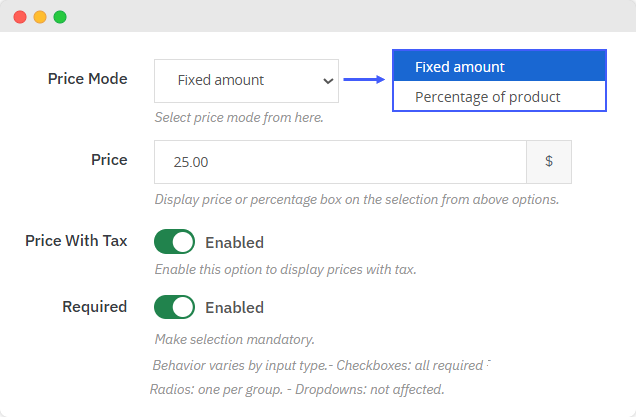The width and height of the screenshot is (636, 417).
Task: Click the blue arrow pointing to options
Action: pos(365,80)
